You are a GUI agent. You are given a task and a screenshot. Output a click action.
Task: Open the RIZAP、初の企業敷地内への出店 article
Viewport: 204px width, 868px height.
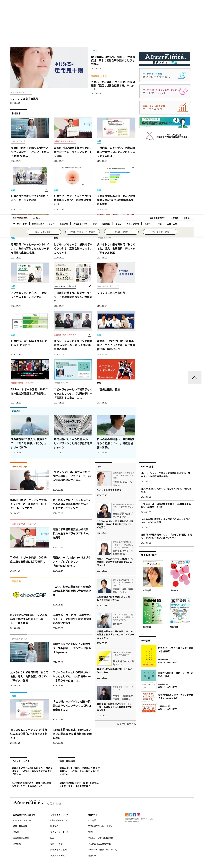pyautogui.click(x=72, y=591)
